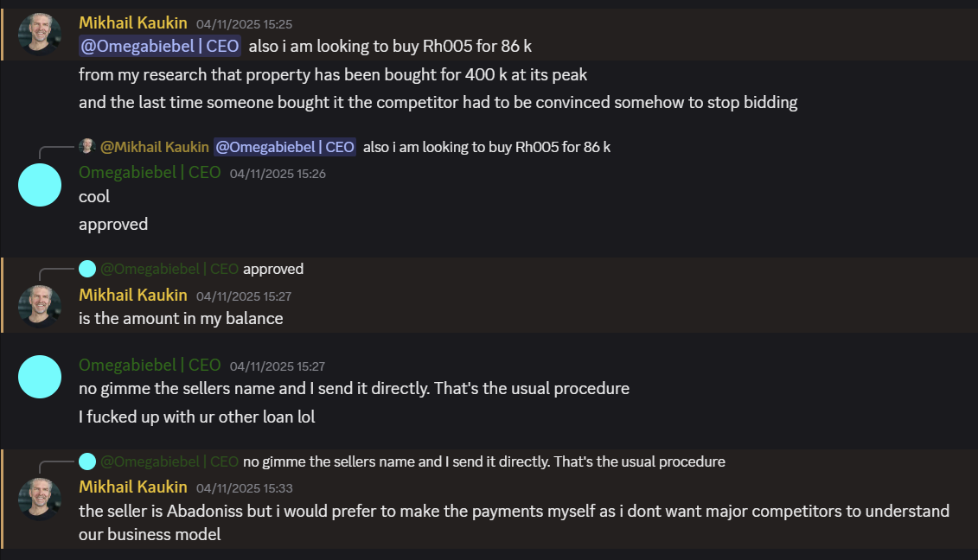Click small Mikhail avatar in the first reply preview
The image size is (978, 560).
point(87,146)
